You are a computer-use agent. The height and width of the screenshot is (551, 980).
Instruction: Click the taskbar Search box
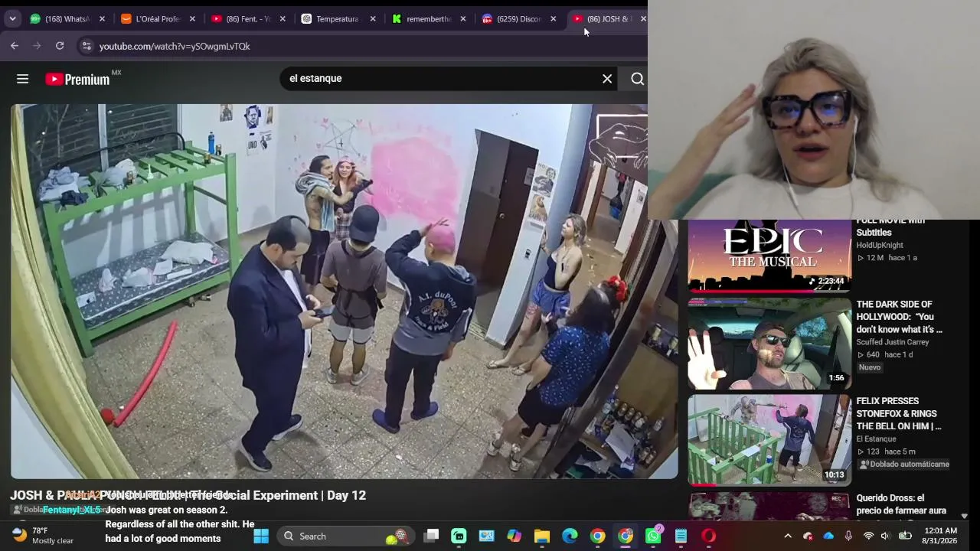coord(345,536)
